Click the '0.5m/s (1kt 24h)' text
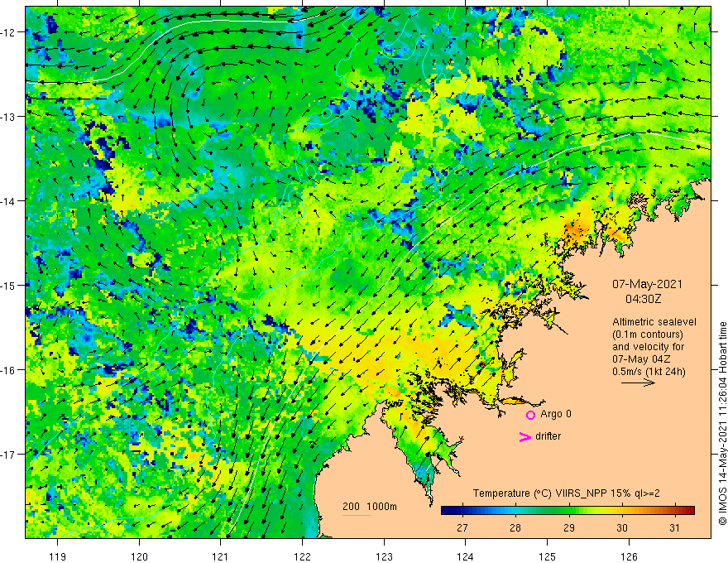 [649, 372]
